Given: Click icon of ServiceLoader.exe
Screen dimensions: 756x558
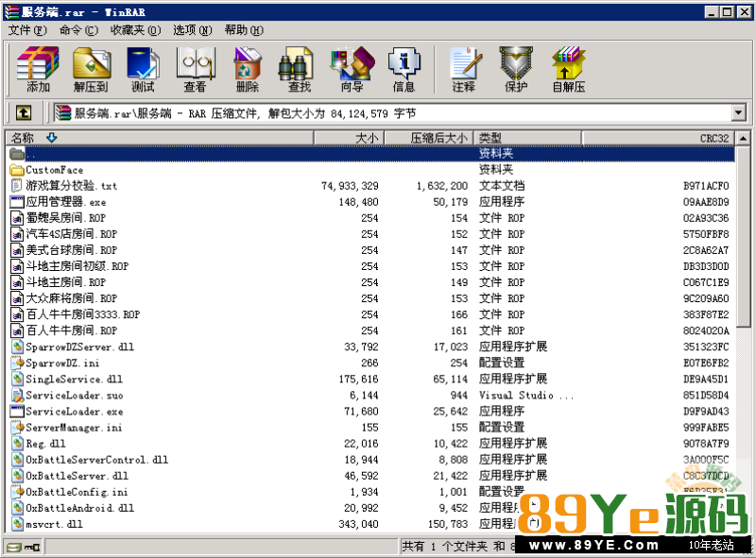Looking at the screenshot, I should pos(17,411).
